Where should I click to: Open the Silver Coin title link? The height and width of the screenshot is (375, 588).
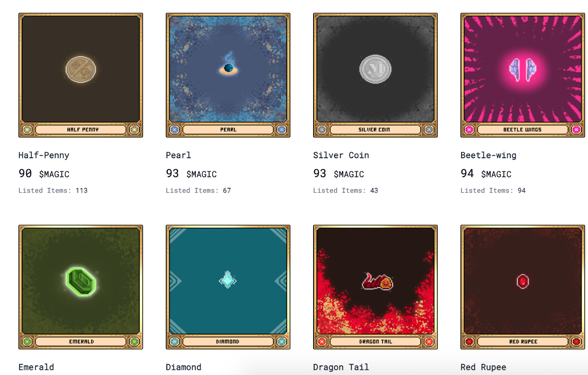click(341, 155)
